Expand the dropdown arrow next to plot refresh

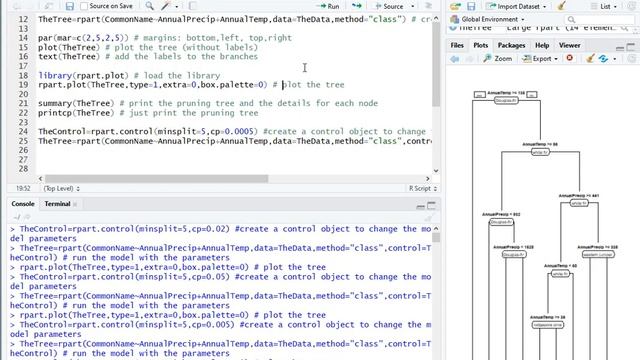point(614,59)
